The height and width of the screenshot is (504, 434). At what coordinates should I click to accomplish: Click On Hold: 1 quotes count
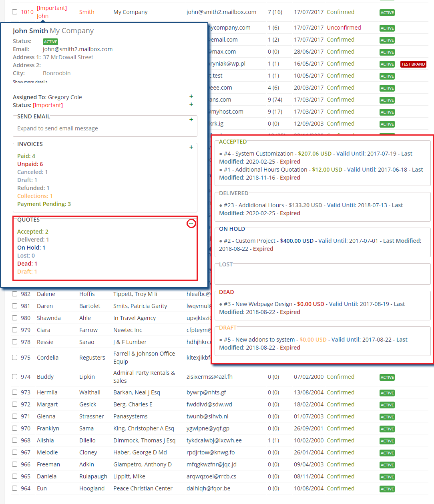[31, 248]
